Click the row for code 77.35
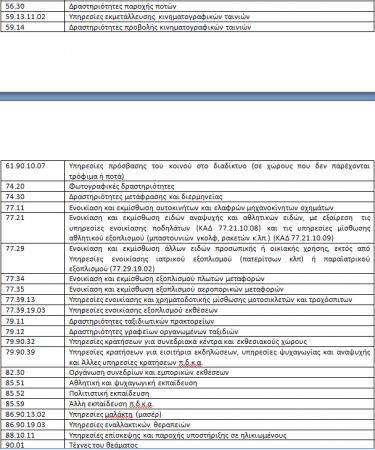Screen dimensions: 375x450 click(187, 289)
